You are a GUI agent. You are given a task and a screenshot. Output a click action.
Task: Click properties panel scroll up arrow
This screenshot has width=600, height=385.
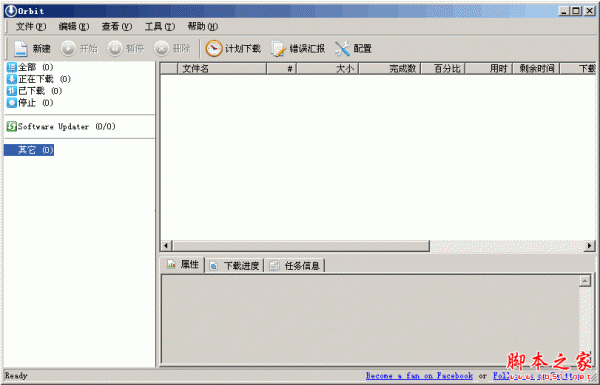pos(585,281)
